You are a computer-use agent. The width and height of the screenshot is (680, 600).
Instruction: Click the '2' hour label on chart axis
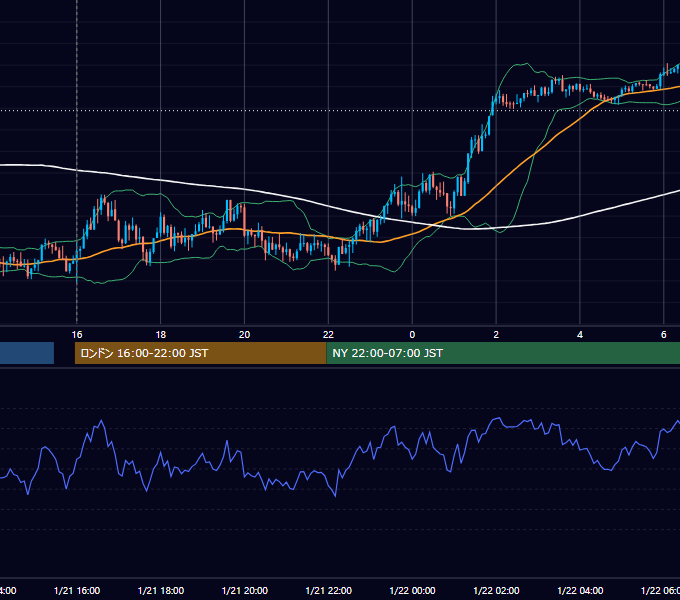tap(496, 335)
